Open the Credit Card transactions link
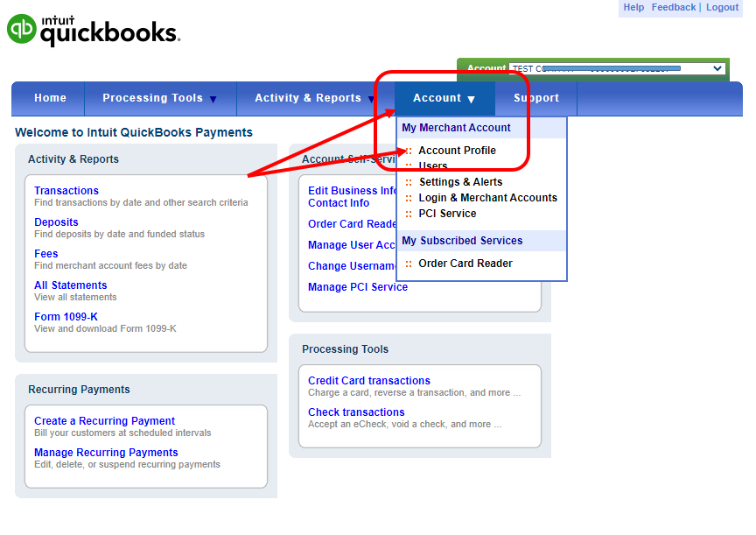756x535 pixels. [x=369, y=381]
